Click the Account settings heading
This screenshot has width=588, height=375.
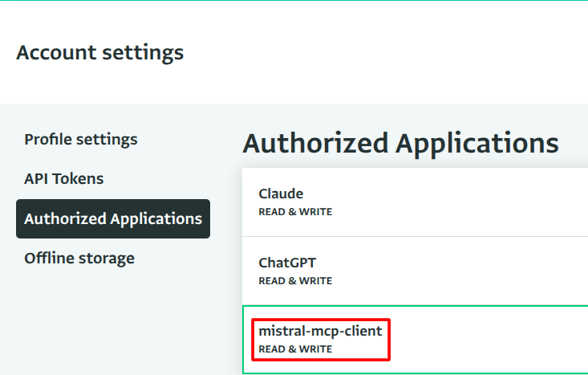pyautogui.click(x=100, y=52)
